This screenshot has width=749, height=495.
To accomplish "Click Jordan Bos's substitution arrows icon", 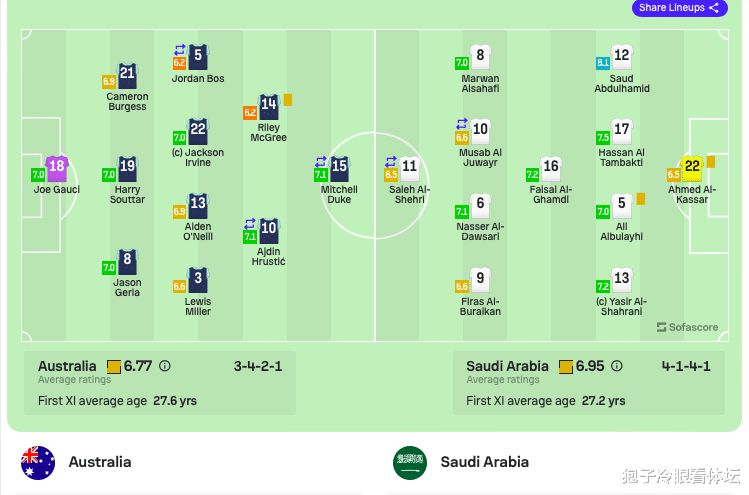I will [x=180, y=50].
